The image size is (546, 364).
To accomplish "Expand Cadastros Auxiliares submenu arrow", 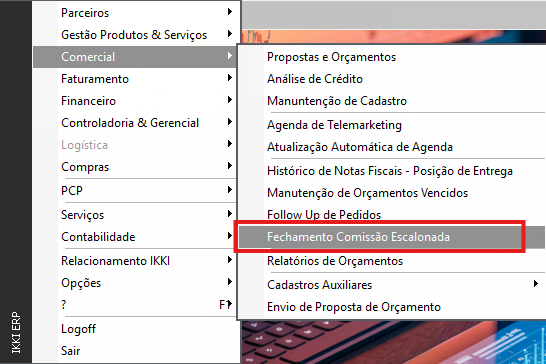I will pos(536,284).
